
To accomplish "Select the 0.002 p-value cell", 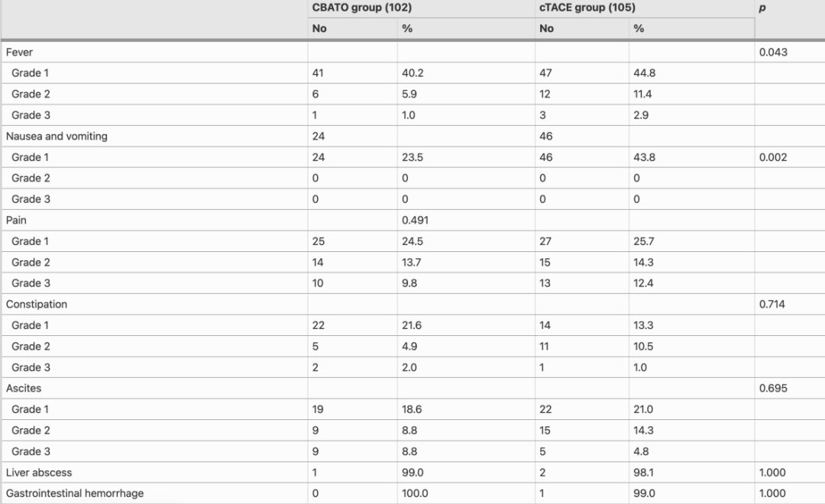I will (x=773, y=157).
